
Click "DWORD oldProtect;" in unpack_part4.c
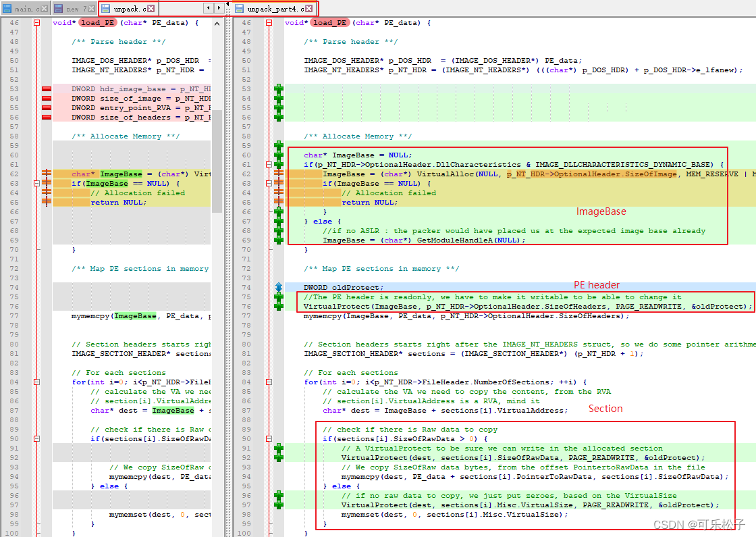344,288
